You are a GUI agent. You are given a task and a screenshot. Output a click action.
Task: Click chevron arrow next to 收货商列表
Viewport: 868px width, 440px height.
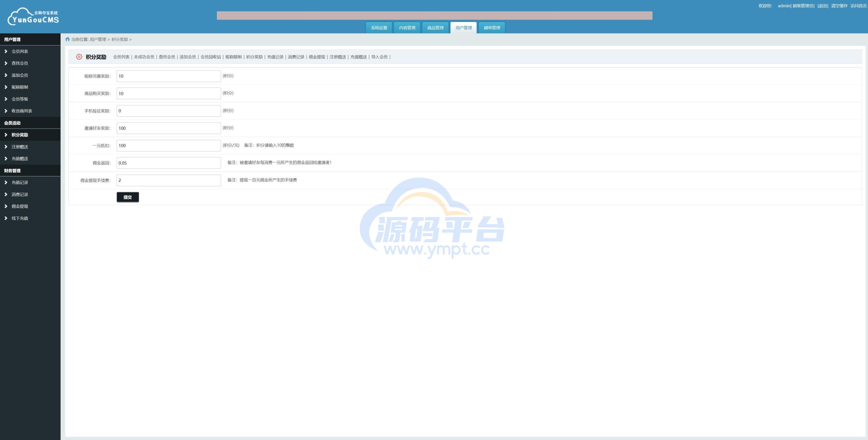tap(6, 111)
